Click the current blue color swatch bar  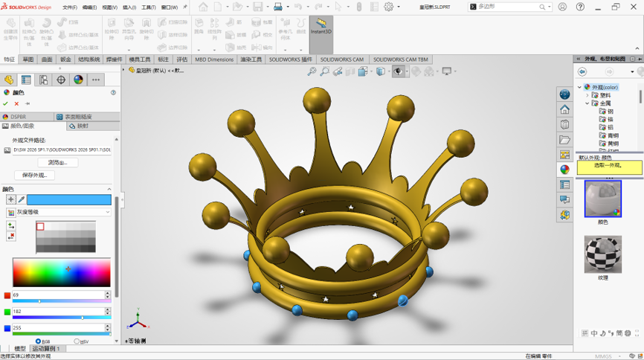coord(69,199)
